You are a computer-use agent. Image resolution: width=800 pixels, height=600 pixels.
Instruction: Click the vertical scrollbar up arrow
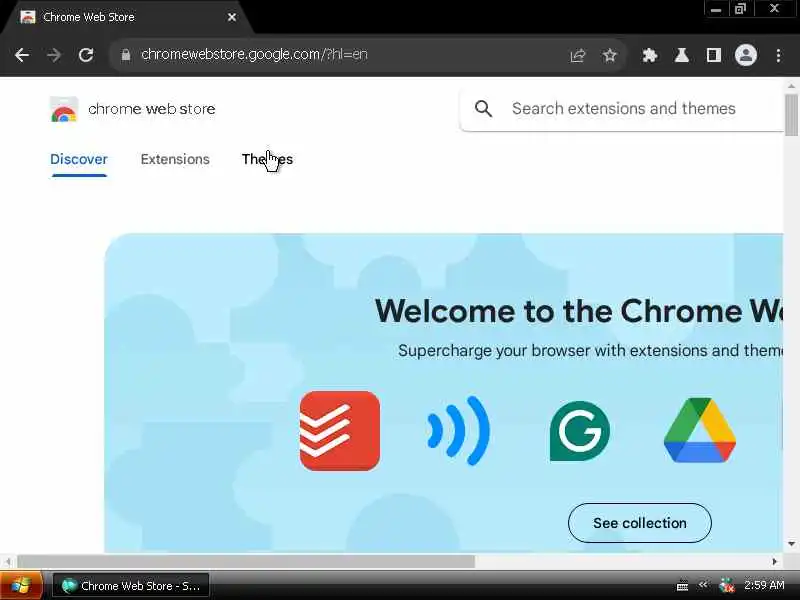(791, 86)
